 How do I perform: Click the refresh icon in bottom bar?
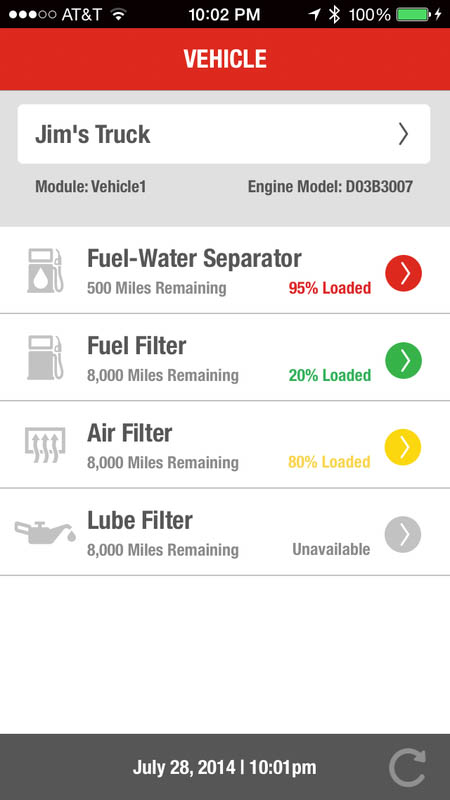pyautogui.click(x=407, y=768)
